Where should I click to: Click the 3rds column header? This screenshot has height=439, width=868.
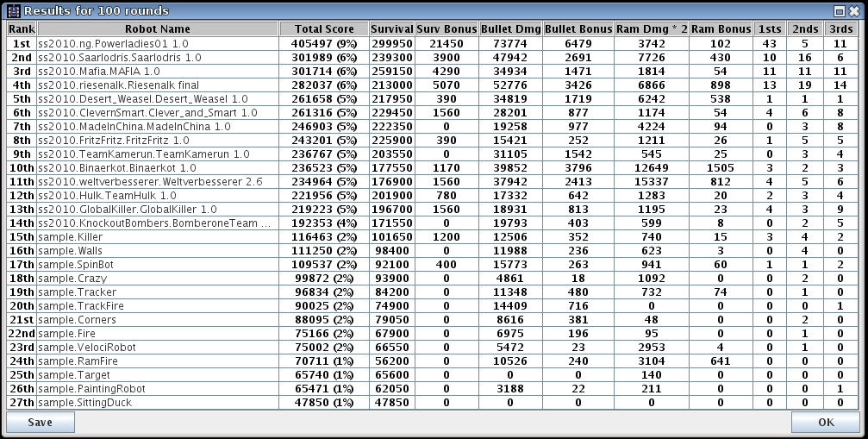(841, 29)
